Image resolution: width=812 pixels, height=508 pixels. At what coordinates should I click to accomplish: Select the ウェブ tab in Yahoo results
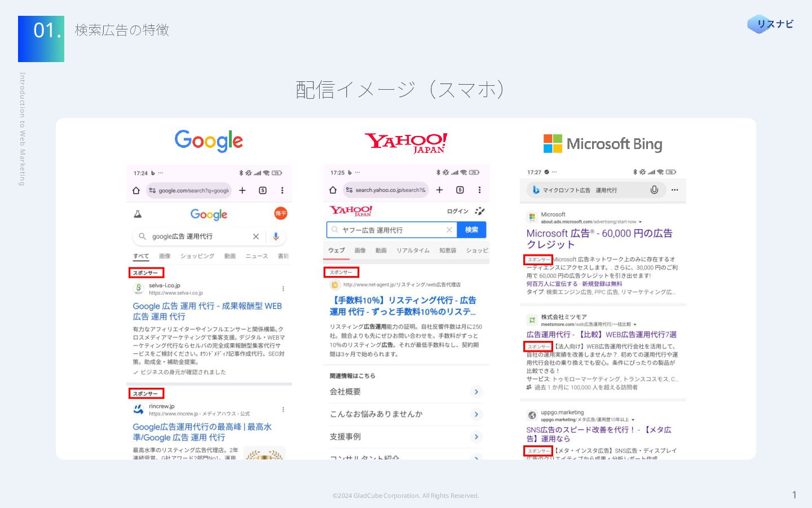pos(337,251)
